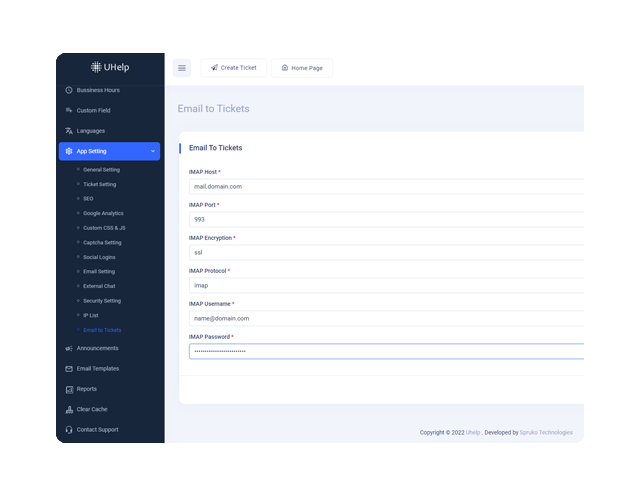Click the Home Page house icon
This screenshot has width=640, height=495.
click(x=285, y=68)
